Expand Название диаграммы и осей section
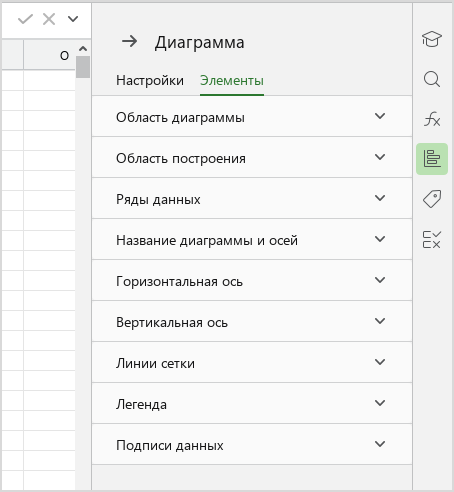The image size is (454, 492). point(252,239)
